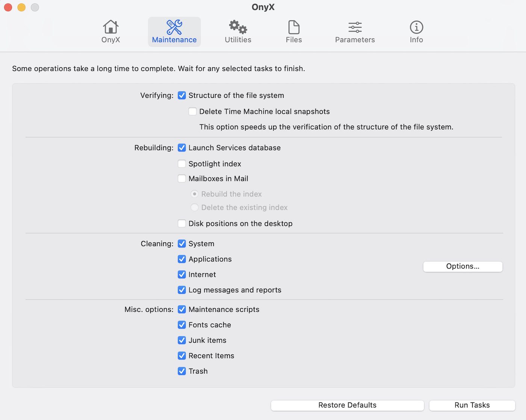526x420 pixels.
Task: Check Mailboxes in Mail option
Action: click(182, 179)
